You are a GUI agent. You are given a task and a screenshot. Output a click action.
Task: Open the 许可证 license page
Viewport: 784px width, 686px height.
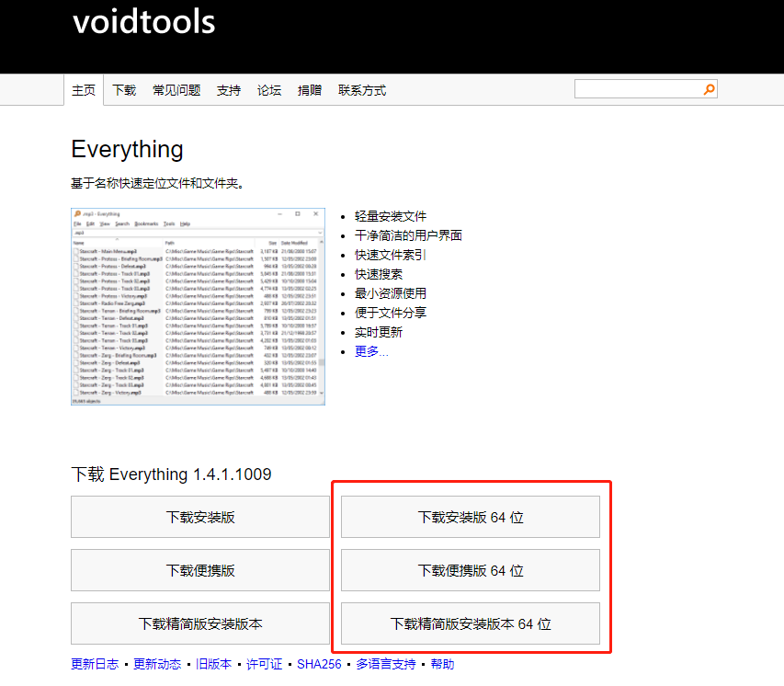(264, 663)
